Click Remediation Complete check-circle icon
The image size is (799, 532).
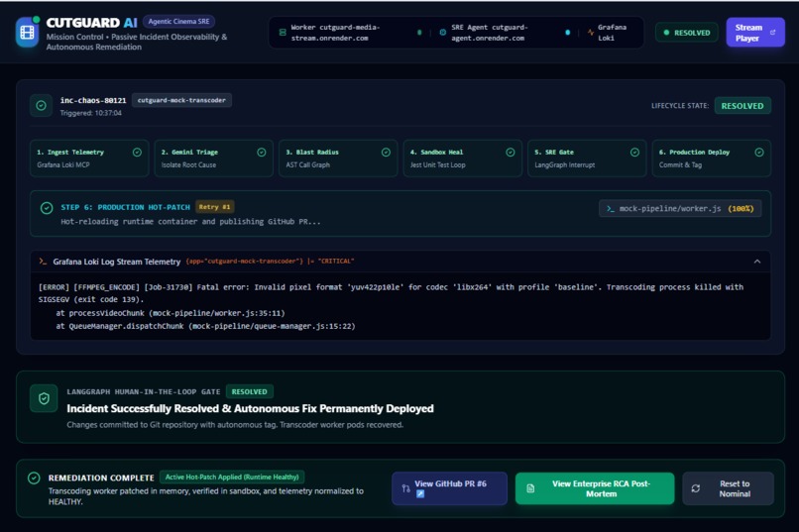pos(34,479)
